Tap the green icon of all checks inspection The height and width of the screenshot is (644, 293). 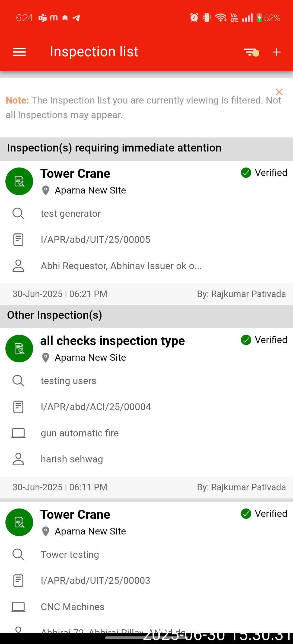pos(19,349)
